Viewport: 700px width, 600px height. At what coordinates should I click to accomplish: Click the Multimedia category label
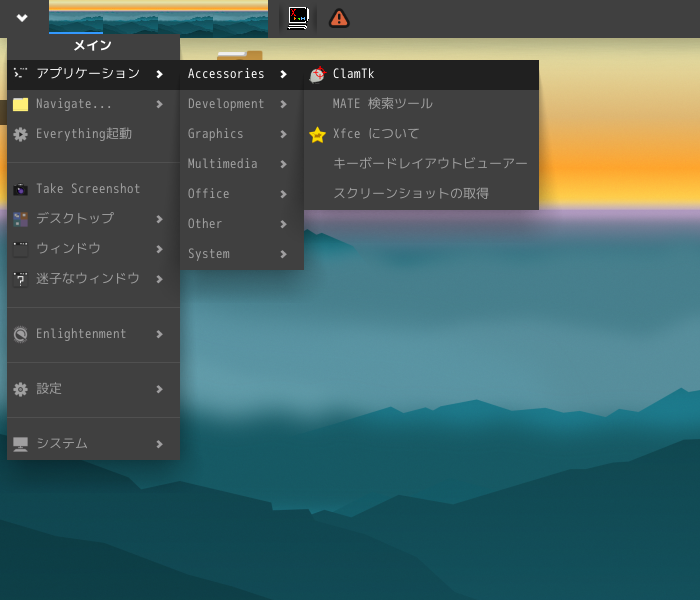pos(222,164)
